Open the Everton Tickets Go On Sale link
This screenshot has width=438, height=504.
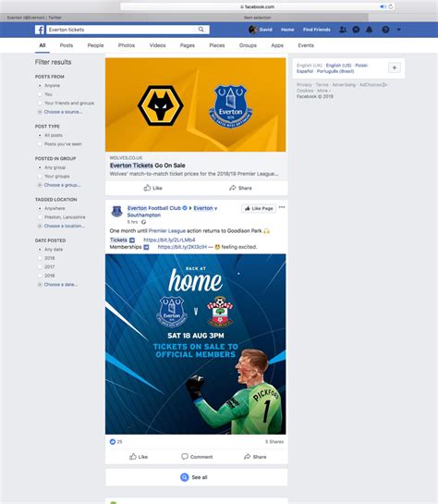point(148,166)
